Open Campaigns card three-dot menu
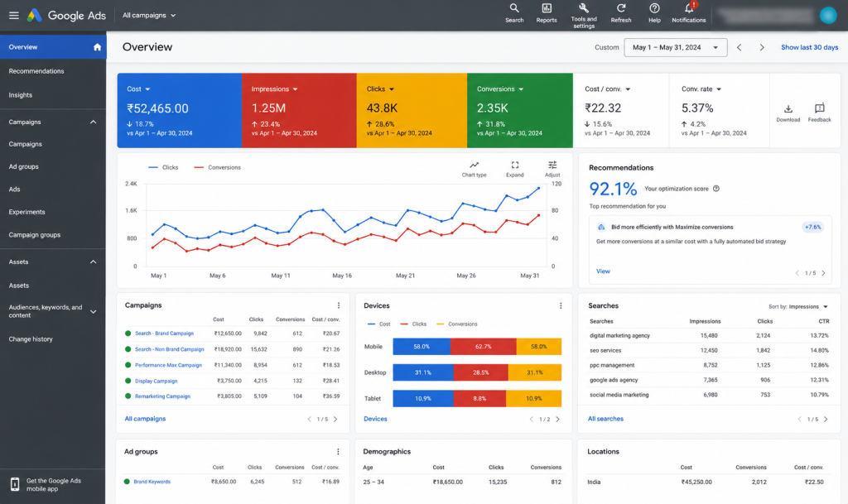This screenshot has height=504, width=848. click(339, 305)
